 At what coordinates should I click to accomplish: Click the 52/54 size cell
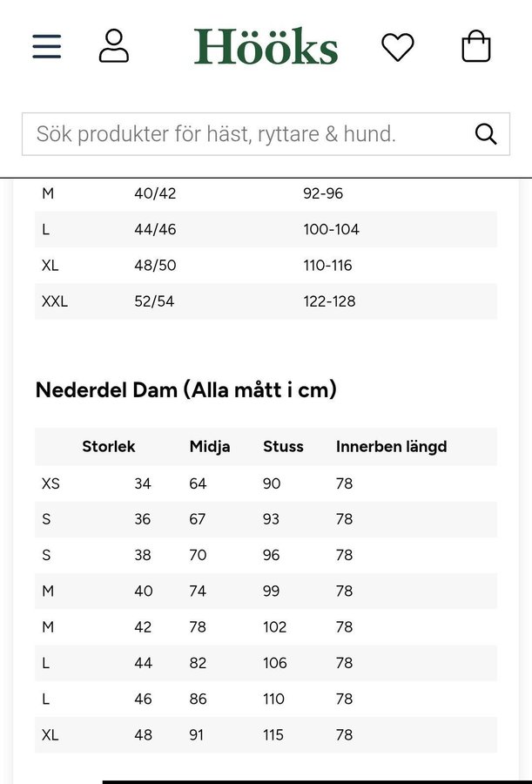[x=154, y=301]
